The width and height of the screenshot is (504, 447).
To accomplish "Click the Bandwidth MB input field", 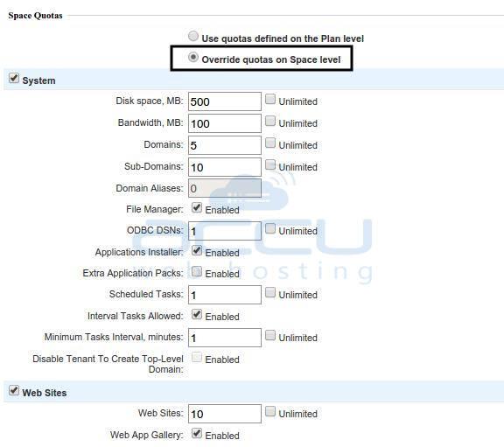I will click(x=225, y=123).
